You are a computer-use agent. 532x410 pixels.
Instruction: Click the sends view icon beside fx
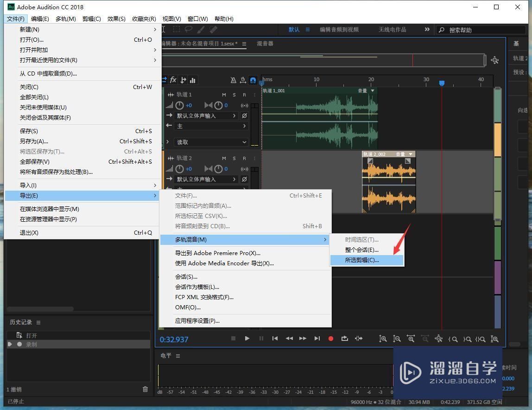(183, 80)
